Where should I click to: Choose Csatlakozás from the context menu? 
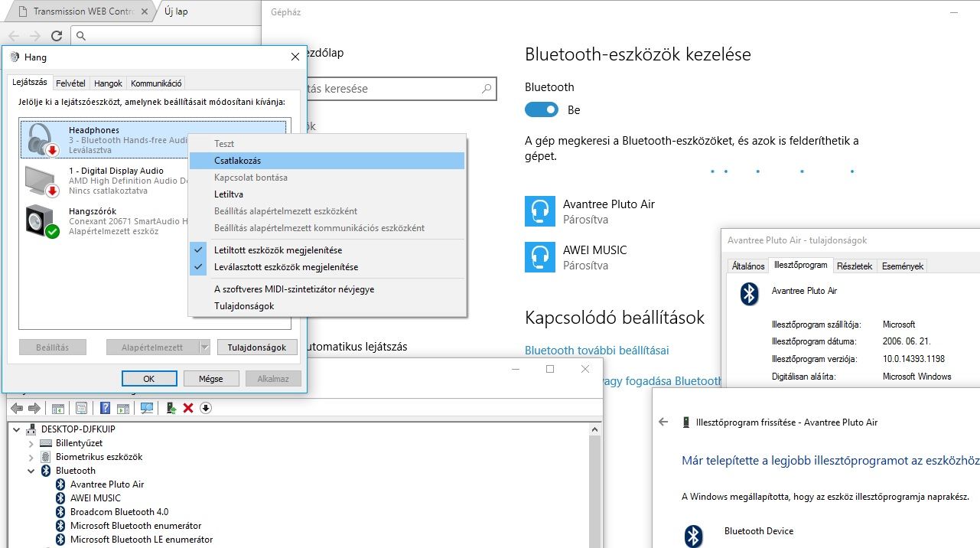(x=327, y=161)
